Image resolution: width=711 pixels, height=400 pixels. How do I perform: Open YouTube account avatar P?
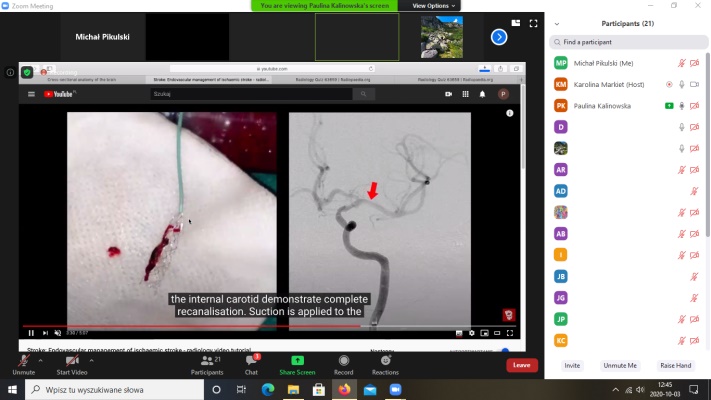503,94
